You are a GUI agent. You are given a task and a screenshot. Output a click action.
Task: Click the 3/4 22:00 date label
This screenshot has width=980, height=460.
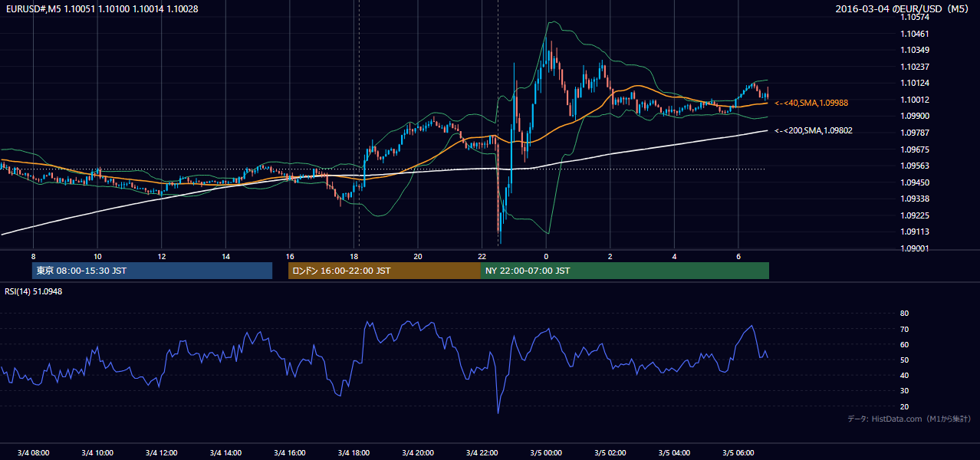tap(482, 452)
